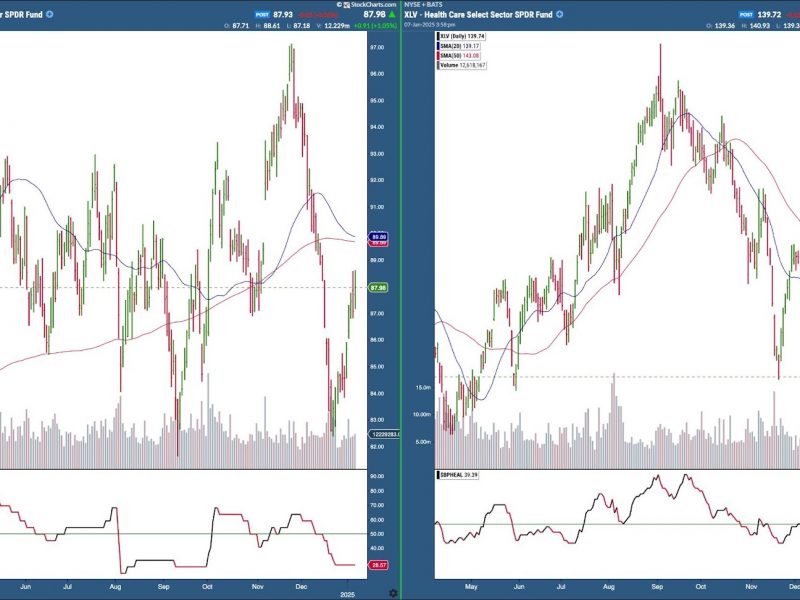
Task: Click the plus icon beside the left chart's SPDR Fund title
Action: tap(49, 14)
